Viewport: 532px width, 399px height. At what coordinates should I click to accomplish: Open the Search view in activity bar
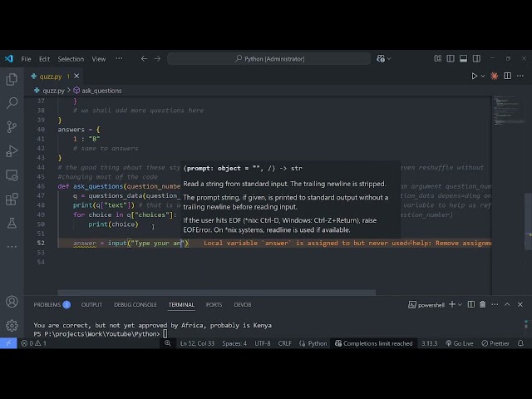click(x=12, y=103)
